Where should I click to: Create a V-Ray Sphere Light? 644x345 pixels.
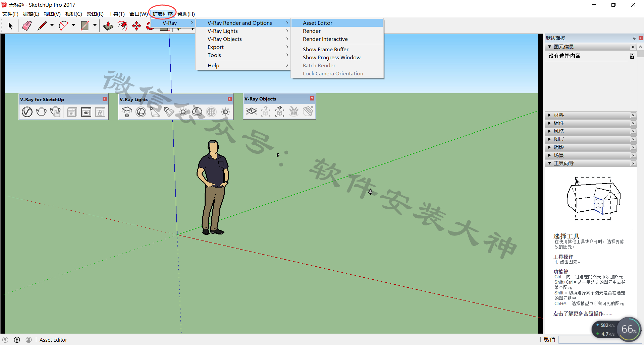click(x=141, y=112)
